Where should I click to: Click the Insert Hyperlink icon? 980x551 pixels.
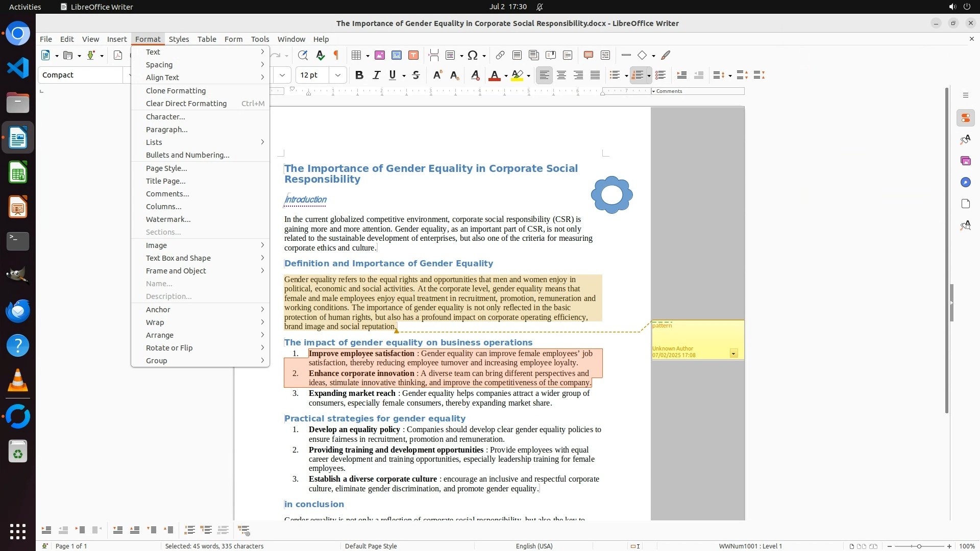coord(500,55)
